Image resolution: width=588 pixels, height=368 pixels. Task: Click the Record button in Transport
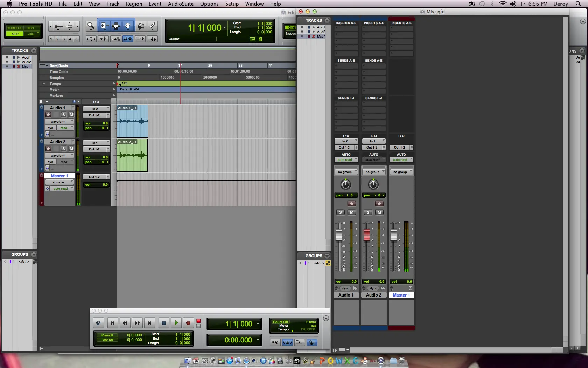pos(188,323)
